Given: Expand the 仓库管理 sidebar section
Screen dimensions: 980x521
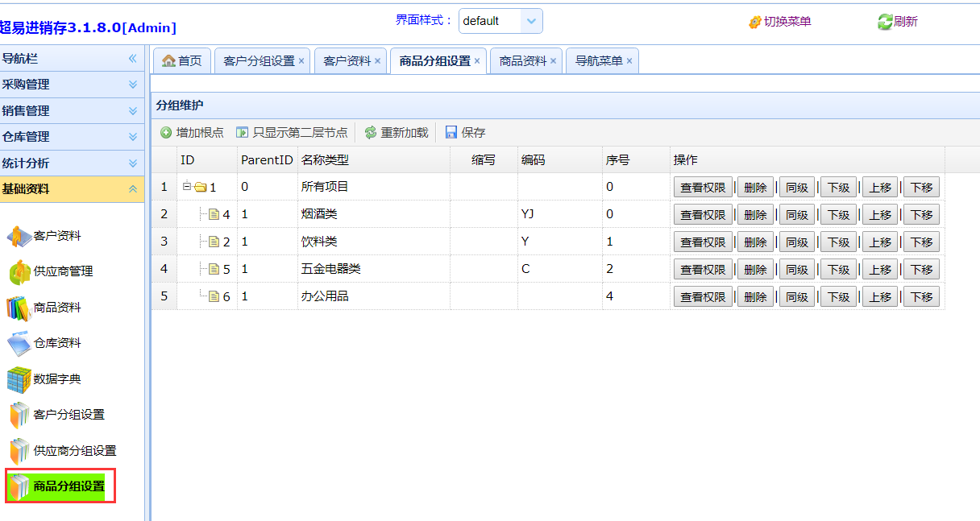Looking at the screenshot, I should [x=72, y=137].
